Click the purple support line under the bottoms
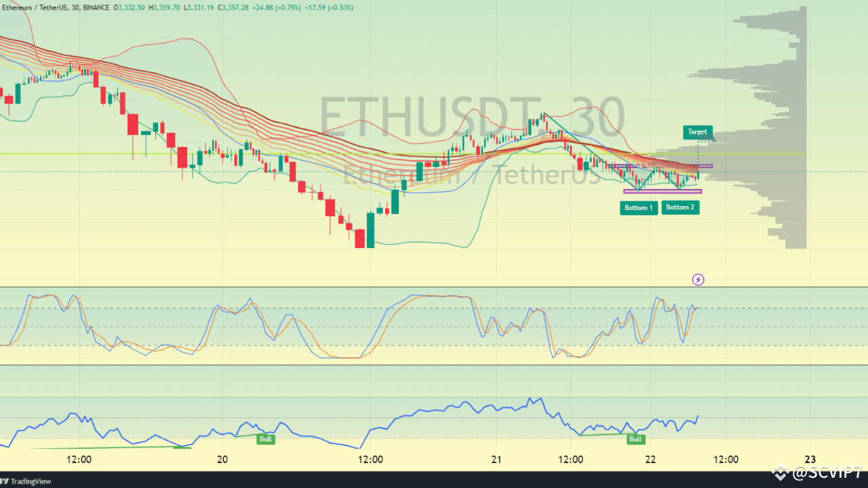This screenshot has height=488, width=868. click(x=663, y=191)
